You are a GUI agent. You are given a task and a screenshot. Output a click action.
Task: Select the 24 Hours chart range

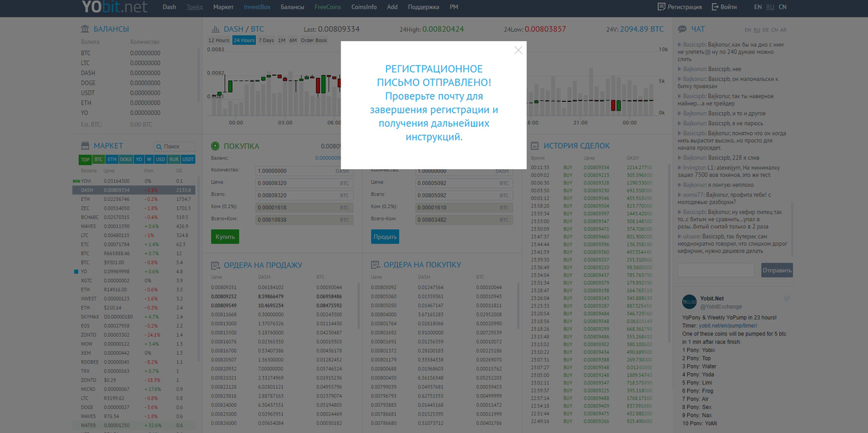[x=244, y=40]
